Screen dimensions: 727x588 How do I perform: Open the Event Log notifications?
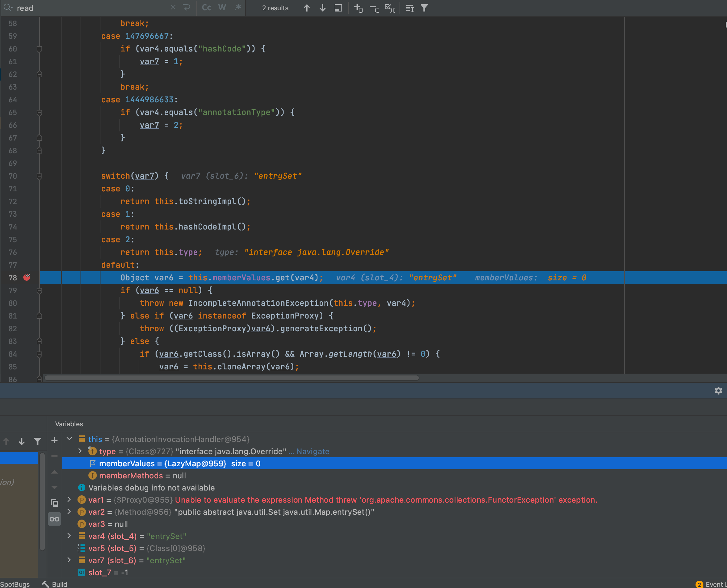[x=710, y=584]
